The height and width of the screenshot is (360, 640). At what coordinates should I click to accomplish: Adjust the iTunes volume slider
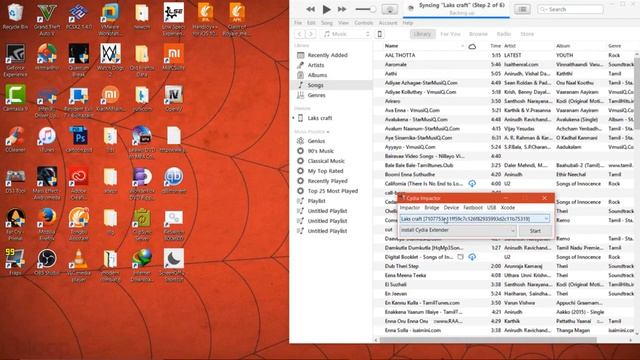(366, 9)
